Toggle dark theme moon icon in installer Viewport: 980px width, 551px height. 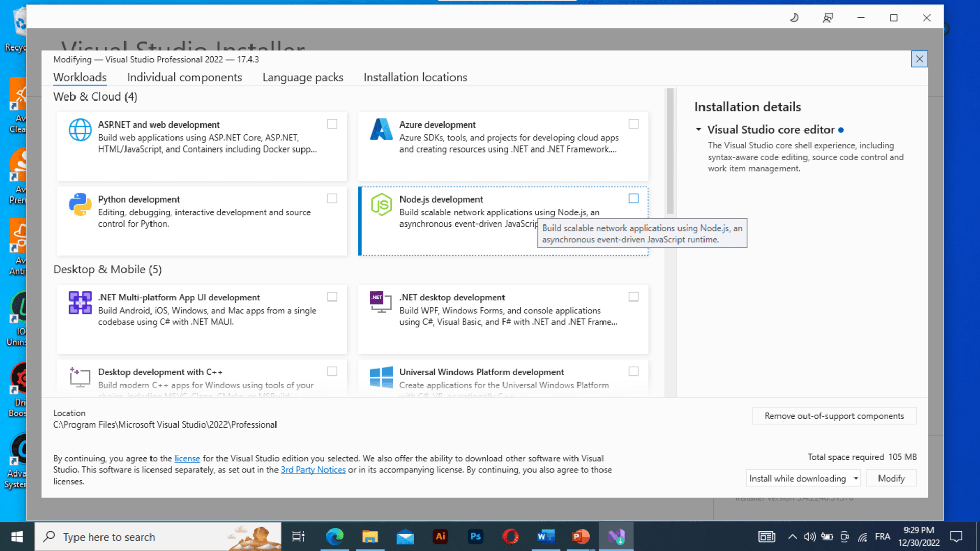pos(794,18)
